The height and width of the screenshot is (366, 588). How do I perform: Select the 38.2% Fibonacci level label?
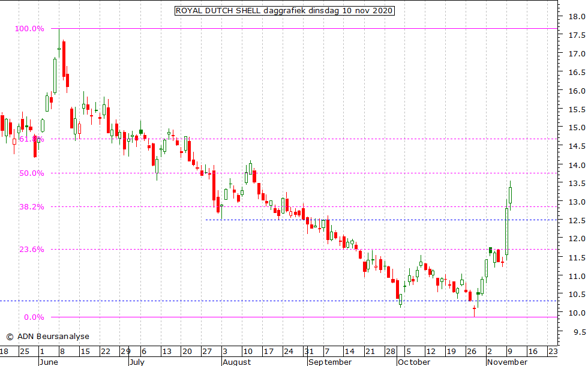pos(31,207)
